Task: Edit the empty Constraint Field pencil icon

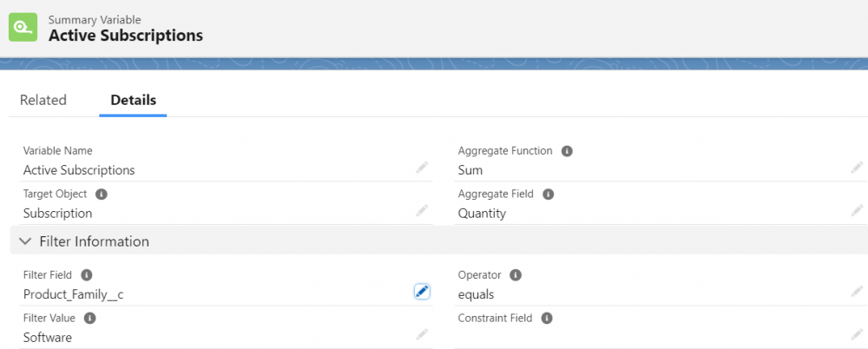Action: [x=857, y=334]
